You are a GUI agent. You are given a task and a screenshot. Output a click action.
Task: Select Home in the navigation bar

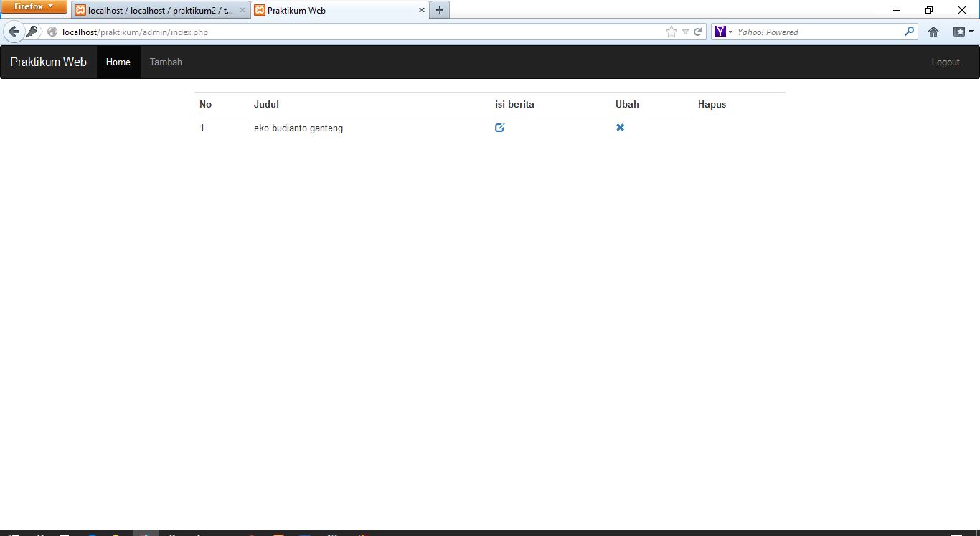click(118, 62)
